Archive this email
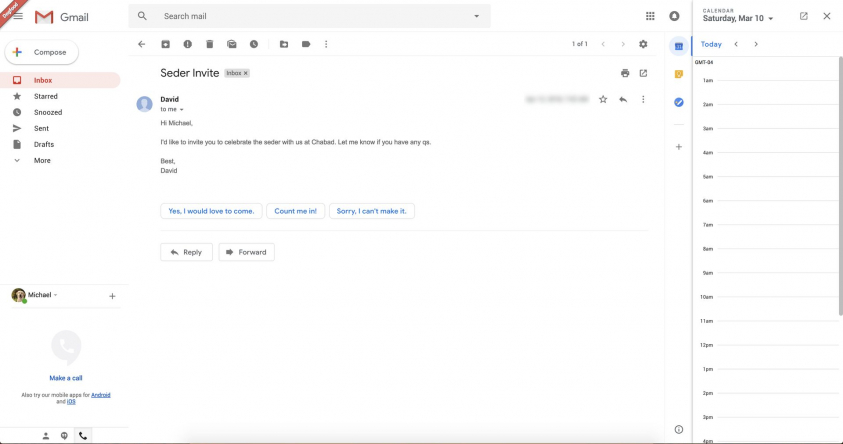 click(x=166, y=44)
